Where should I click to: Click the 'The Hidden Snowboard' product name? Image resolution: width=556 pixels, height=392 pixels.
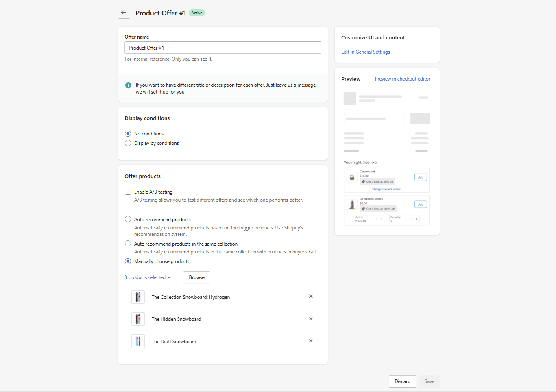177,319
